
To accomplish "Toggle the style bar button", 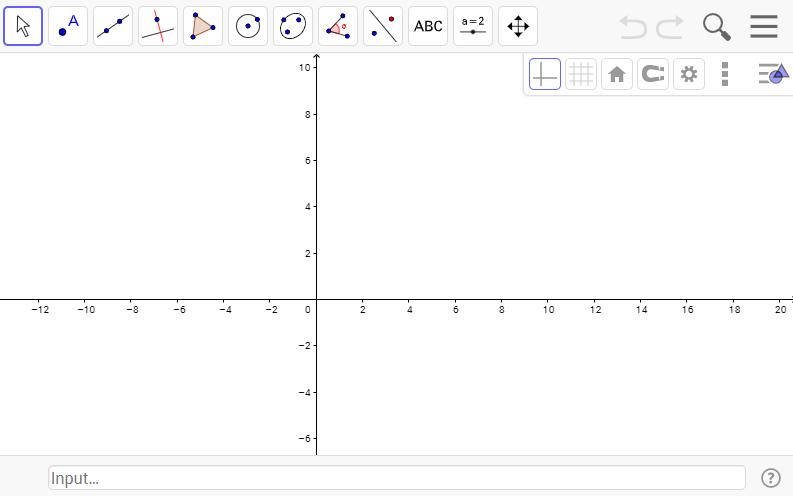I will click(773, 74).
